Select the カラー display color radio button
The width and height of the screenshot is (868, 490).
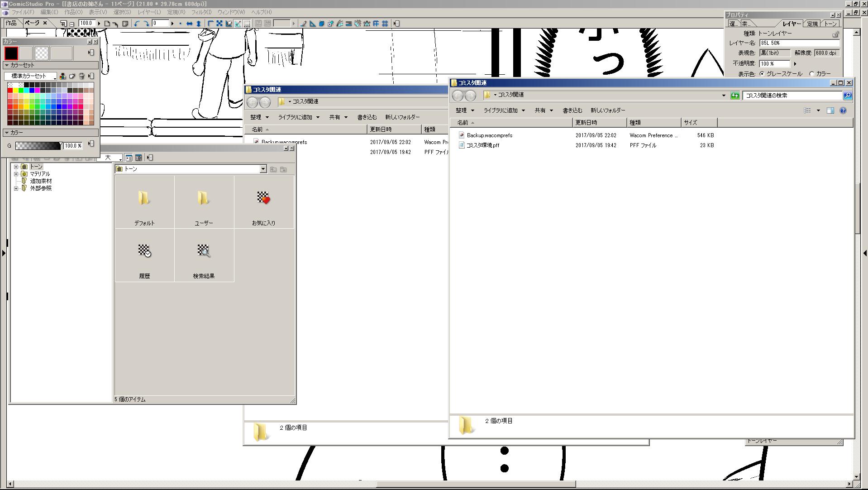click(812, 74)
